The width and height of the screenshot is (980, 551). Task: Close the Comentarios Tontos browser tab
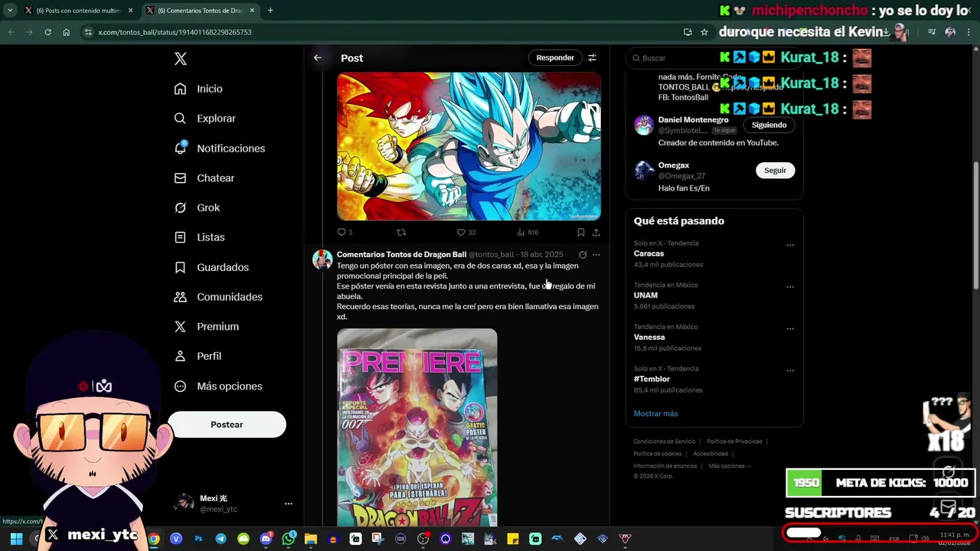point(251,11)
